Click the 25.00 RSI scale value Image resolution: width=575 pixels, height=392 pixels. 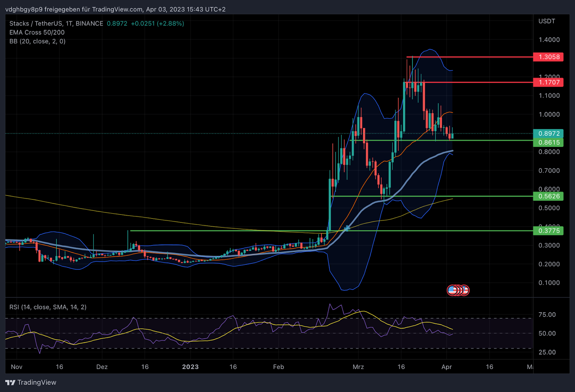547,352
